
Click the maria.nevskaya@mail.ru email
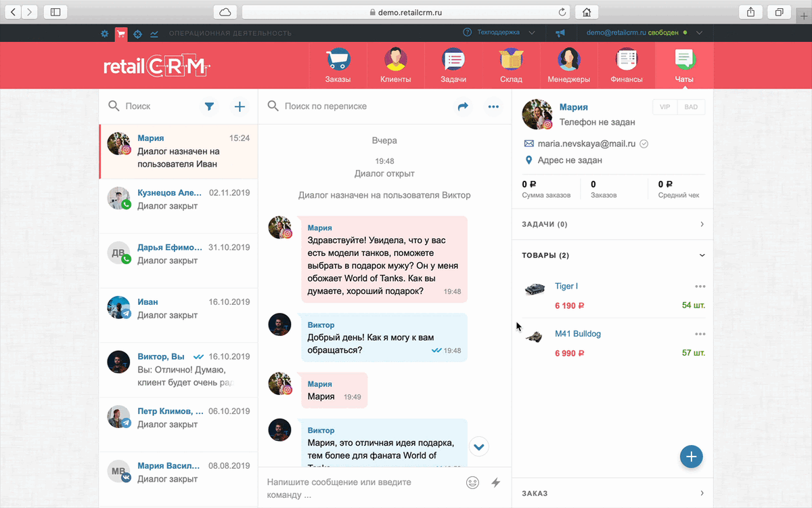[587, 144]
